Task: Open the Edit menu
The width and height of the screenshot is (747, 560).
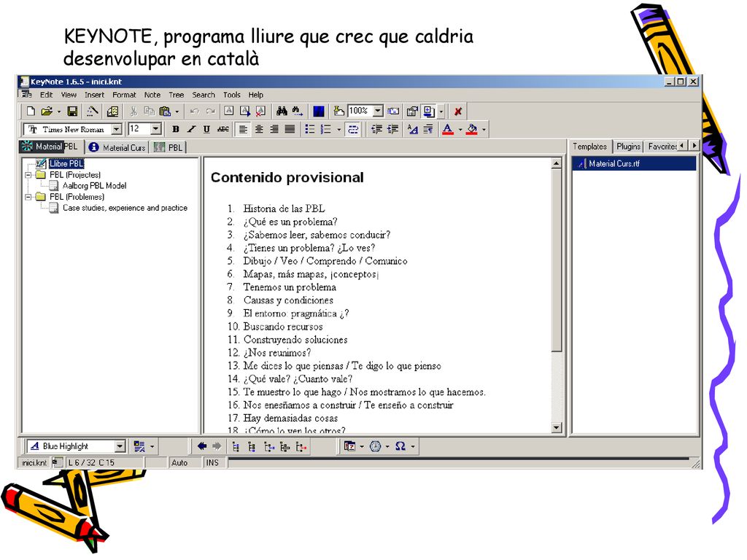Action: pos(46,95)
